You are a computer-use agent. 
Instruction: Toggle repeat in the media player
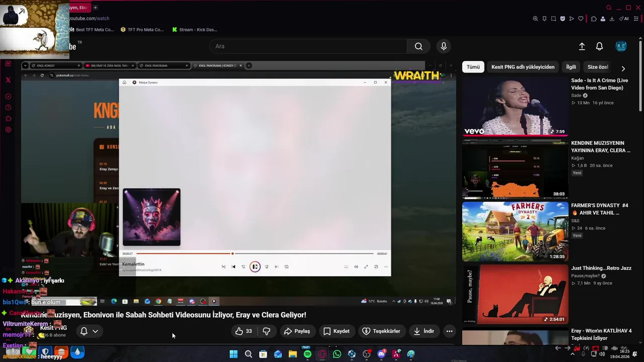[286, 267]
